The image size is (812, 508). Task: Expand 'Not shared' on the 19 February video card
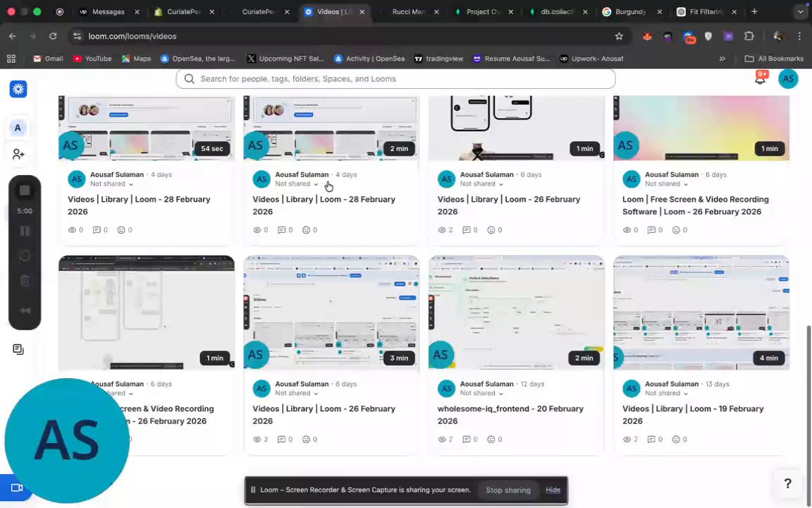pyautogui.click(x=667, y=394)
